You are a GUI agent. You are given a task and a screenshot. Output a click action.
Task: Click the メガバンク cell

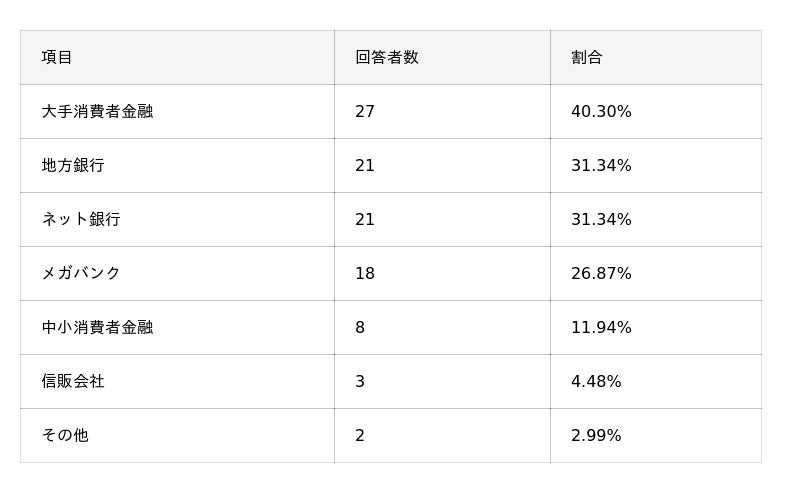81,273
